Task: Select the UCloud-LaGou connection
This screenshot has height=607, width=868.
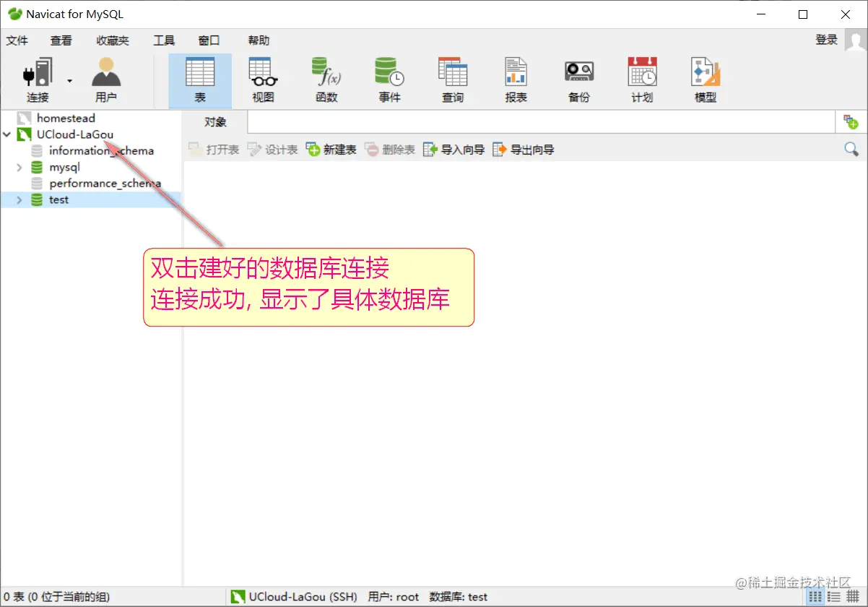Action: point(75,134)
